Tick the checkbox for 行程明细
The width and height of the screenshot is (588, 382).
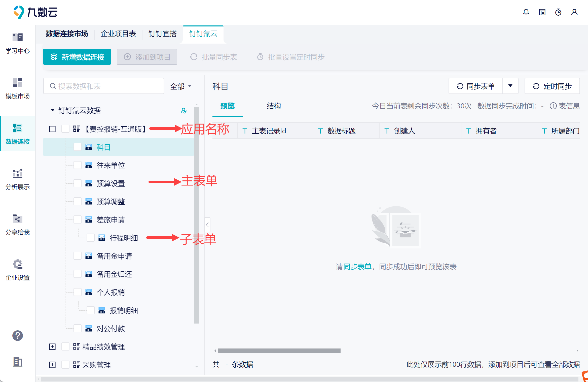point(91,238)
